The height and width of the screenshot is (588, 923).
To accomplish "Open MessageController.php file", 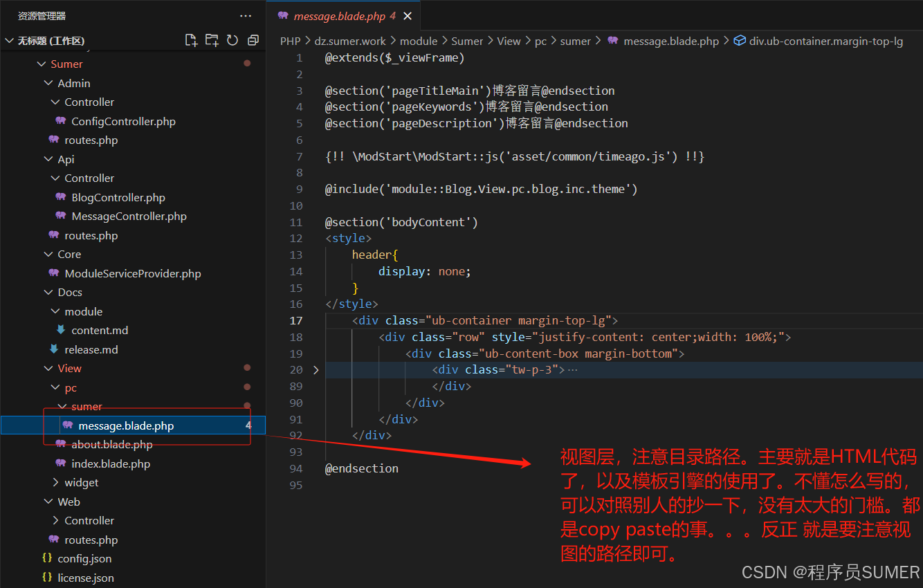I will (x=129, y=216).
